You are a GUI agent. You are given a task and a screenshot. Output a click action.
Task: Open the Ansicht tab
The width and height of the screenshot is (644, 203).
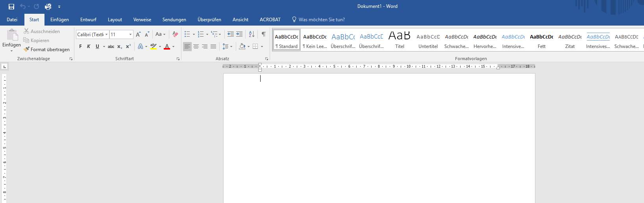tap(240, 20)
